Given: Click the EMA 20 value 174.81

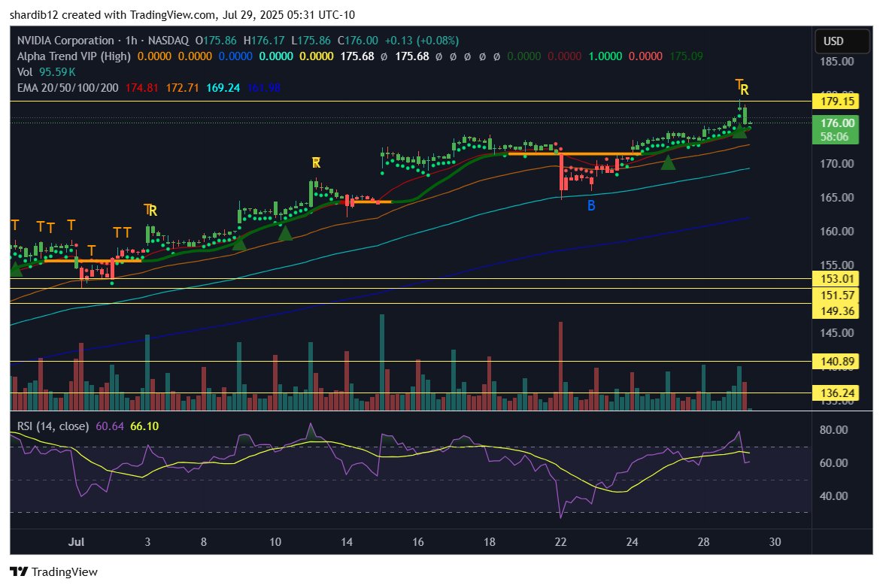Looking at the screenshot, I should coord(142,88).
